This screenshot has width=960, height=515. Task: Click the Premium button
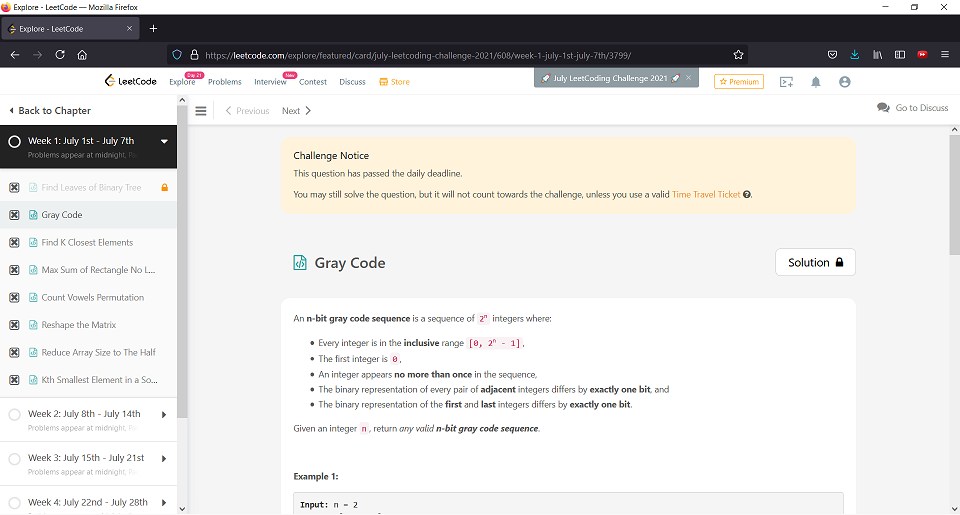(739, 81)
